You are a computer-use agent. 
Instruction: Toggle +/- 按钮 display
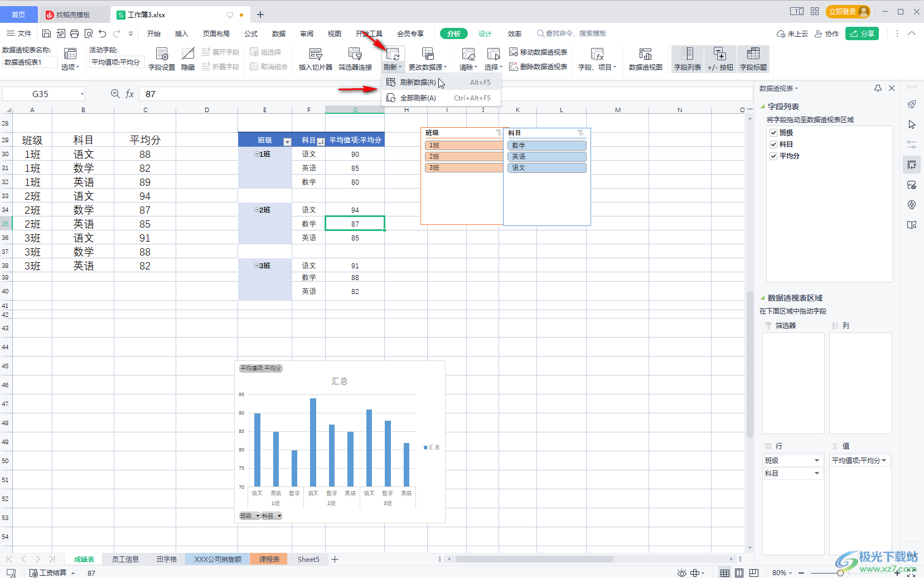[720, 59]
